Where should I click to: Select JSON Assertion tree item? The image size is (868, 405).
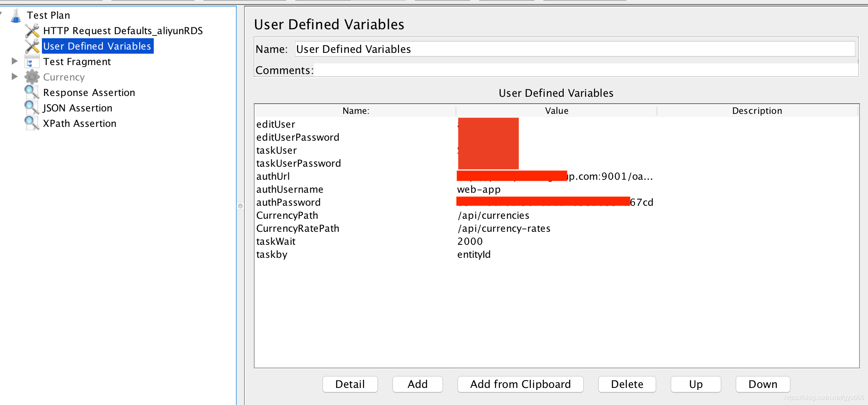77,108
